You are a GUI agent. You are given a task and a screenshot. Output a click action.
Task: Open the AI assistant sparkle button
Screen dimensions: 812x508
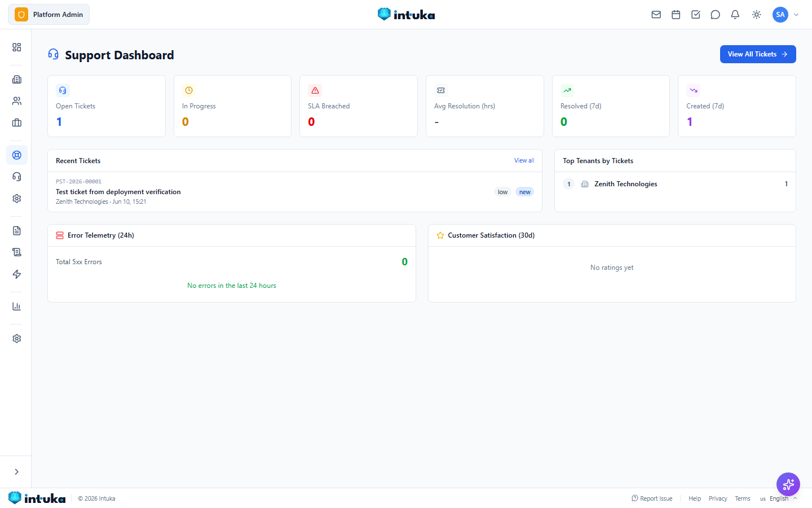coord(788,484)
